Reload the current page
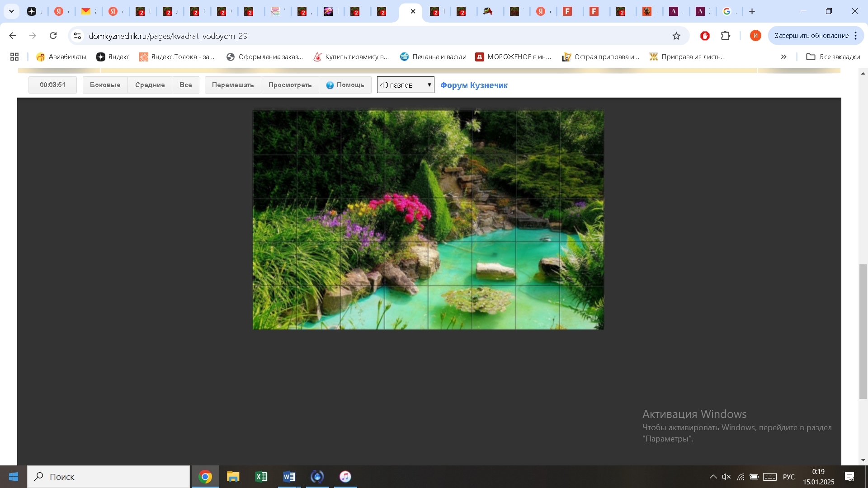This screenshot has width=868, height=488. pyautogui.click(x=53, y=36)
